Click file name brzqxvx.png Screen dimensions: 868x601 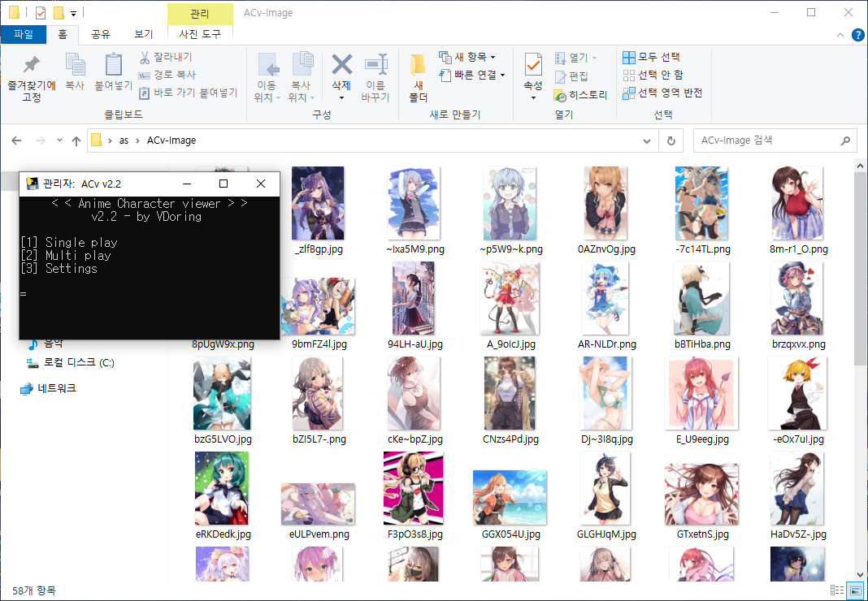(x=798, y=344)
